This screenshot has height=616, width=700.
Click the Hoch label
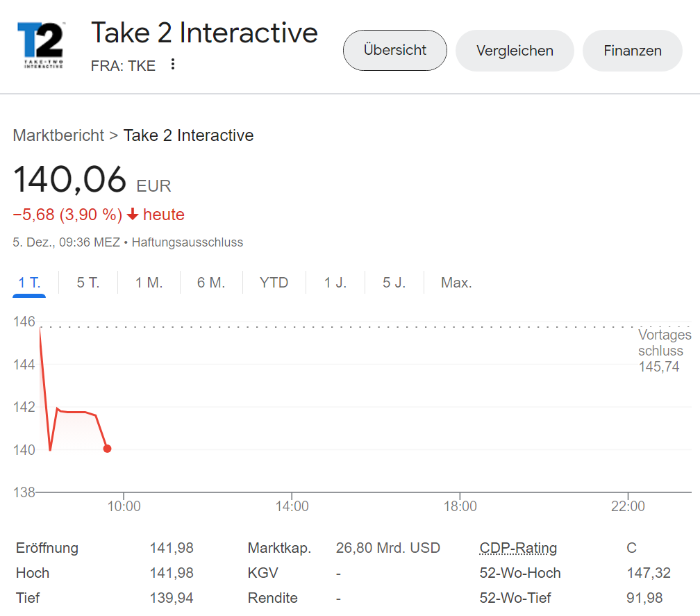pyautogui.click(x=33, y=573)
